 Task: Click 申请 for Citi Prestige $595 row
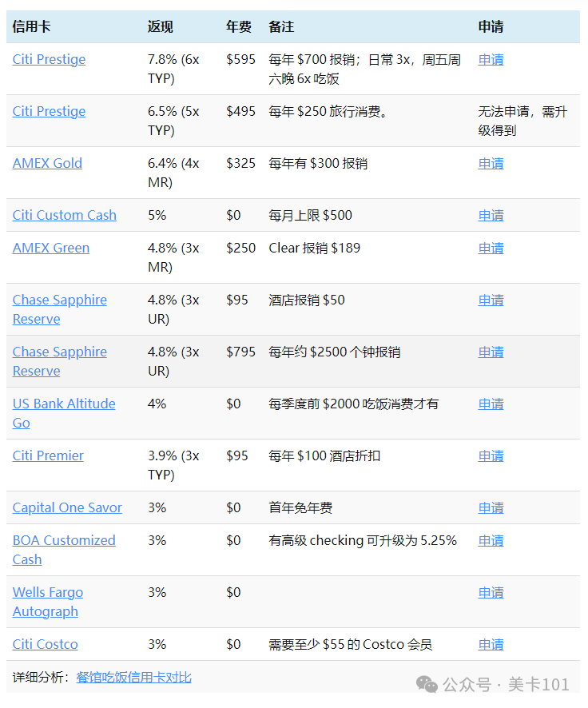491,60
